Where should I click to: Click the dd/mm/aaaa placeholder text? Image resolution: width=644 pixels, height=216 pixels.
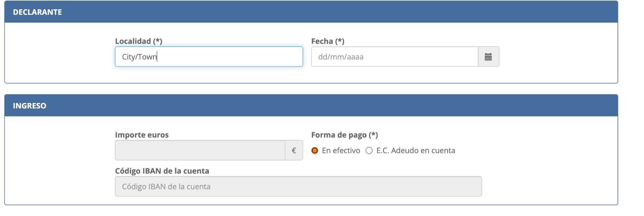pyautogui.click(x=341, y=57)
